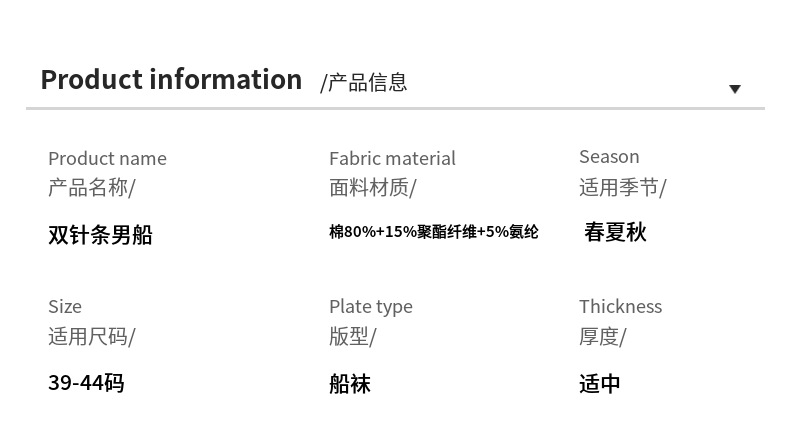Click the Product information heading
The height and width of the screenshot is (441, 790).
(x=171, y=80)
